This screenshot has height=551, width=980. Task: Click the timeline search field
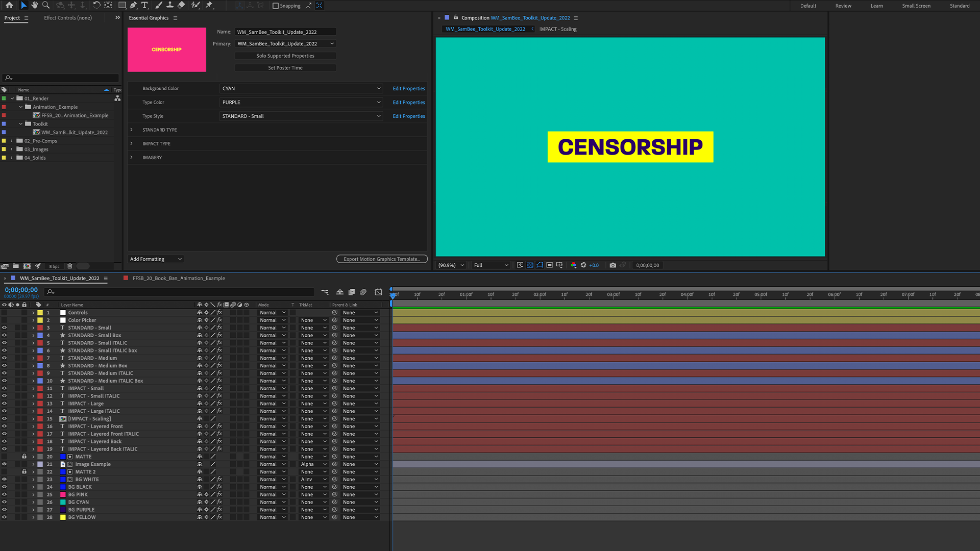(x=179, y=292)
